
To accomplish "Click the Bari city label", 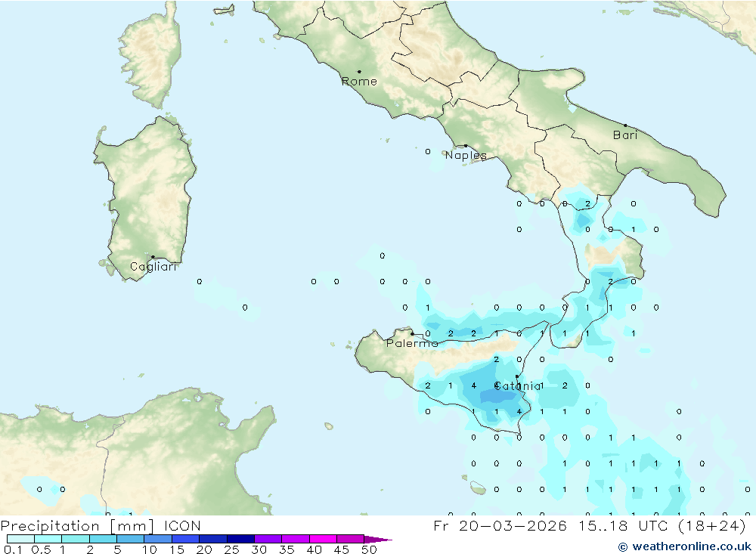I will (625, 135).
